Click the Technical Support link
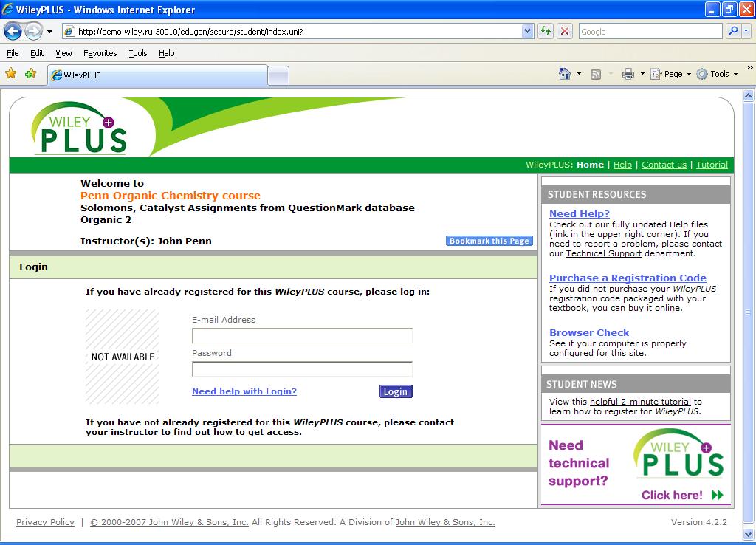Image resolution: width=756 pixels, height=545 pixels. [604, 253]
